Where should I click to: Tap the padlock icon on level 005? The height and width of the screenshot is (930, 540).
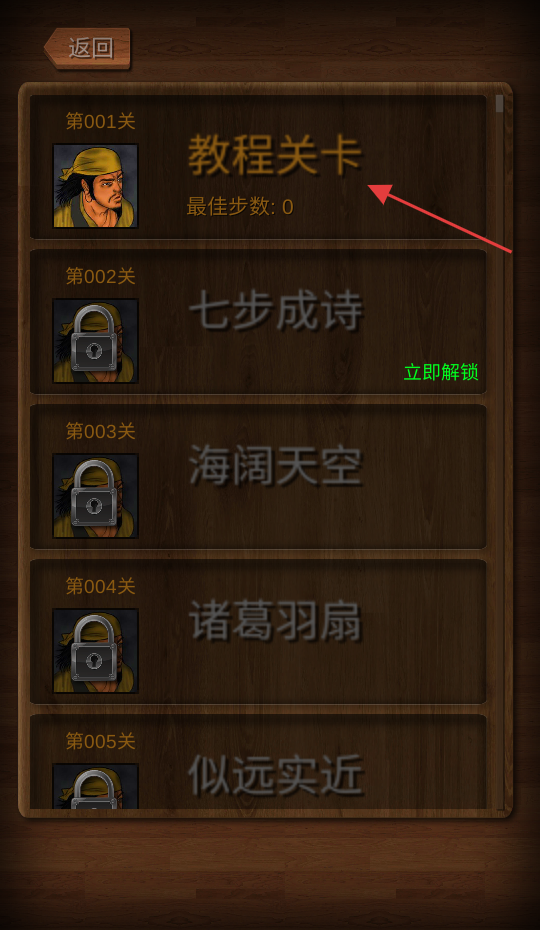coord(94,789)
